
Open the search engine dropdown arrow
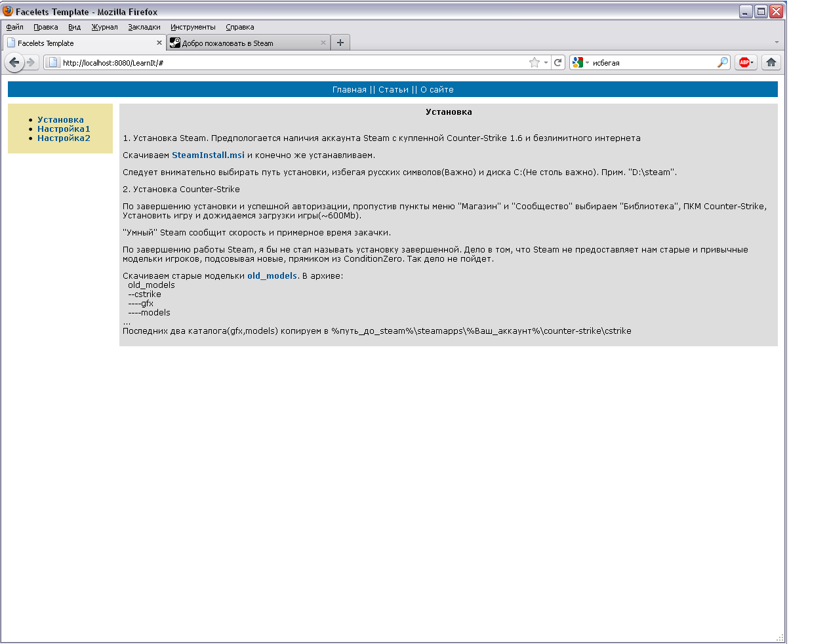pos(587,63)
